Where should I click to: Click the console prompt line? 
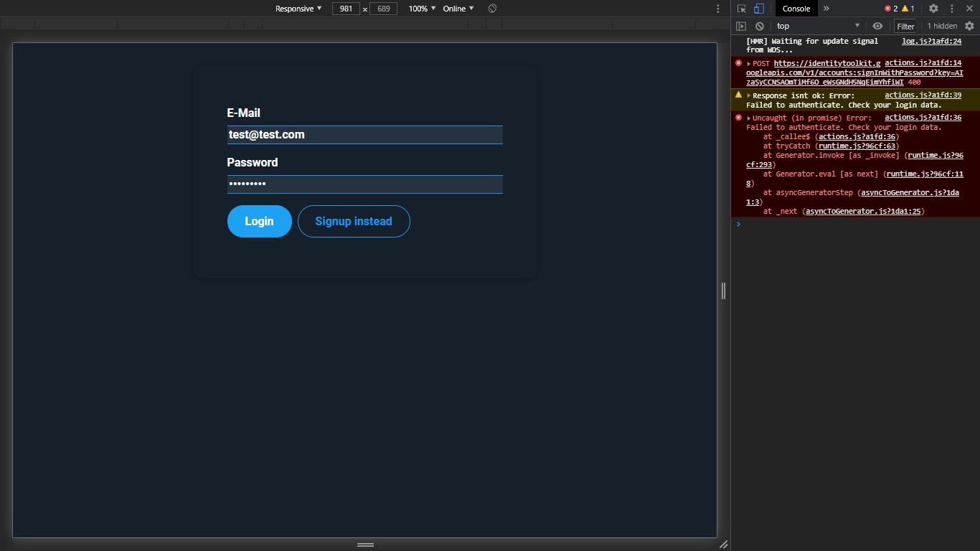[x=855, y=225]
